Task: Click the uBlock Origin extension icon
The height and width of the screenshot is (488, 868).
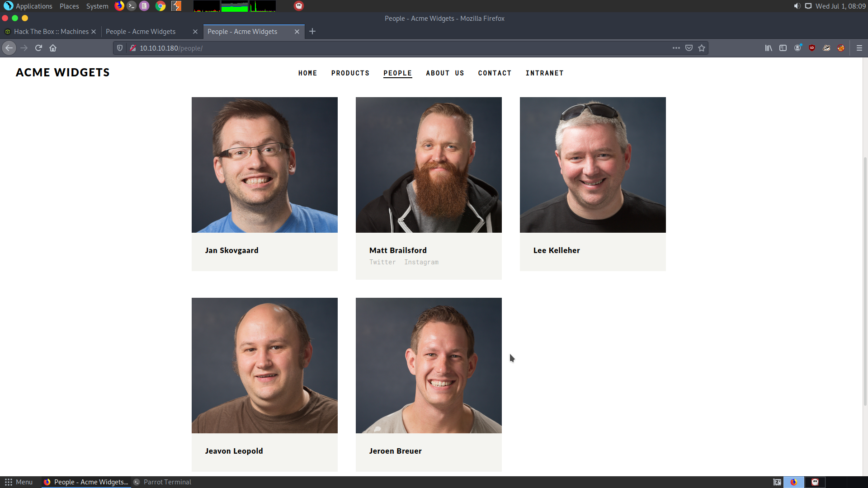Action: (812, 48)
